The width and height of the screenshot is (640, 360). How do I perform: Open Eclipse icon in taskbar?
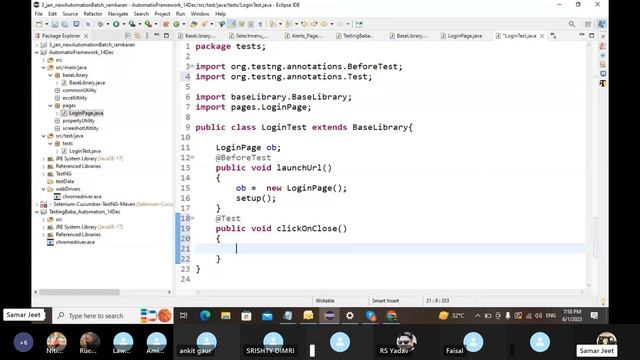(329, 316)
